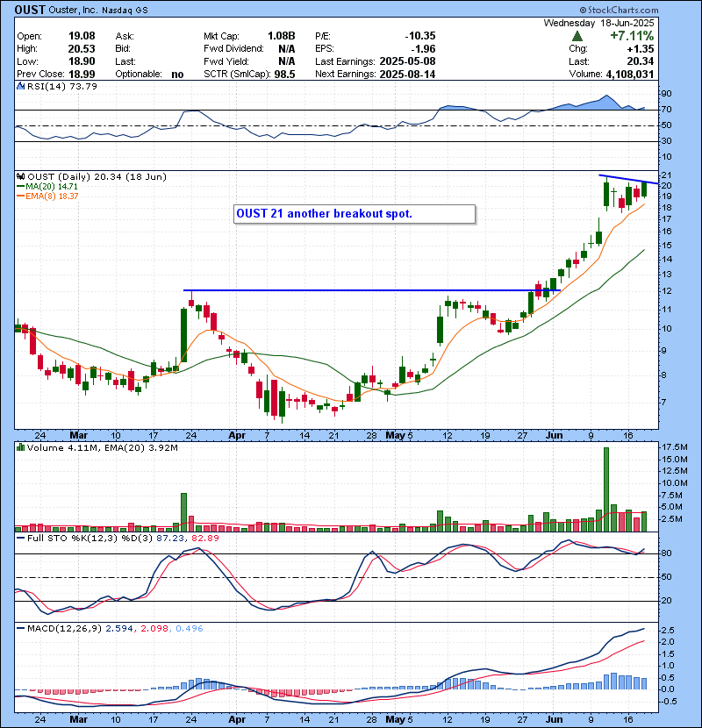Screen dimensions: 702x728
Task: Click the OUST ticker symbol in the header
Action: pos(29,10)
